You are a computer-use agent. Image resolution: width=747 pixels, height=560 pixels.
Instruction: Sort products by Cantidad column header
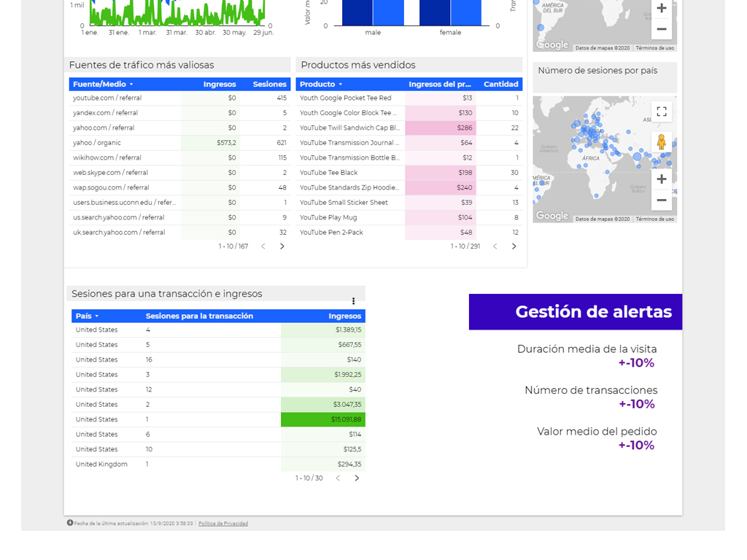tap(500, 85)
